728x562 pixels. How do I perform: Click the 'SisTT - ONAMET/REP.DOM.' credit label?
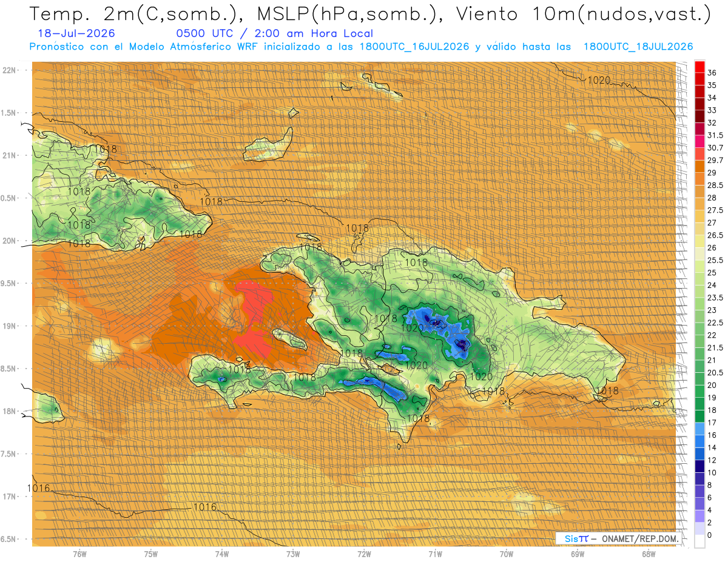point(620,538)
